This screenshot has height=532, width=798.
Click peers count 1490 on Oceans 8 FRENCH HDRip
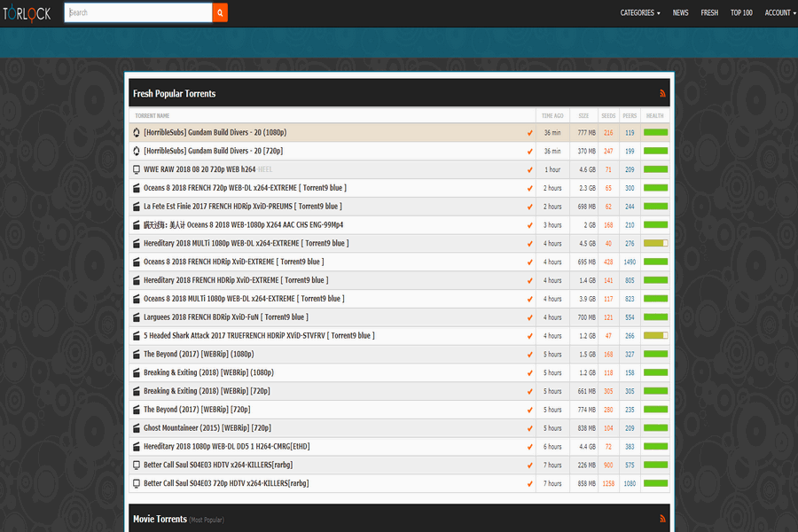click(x=630, y=262)
